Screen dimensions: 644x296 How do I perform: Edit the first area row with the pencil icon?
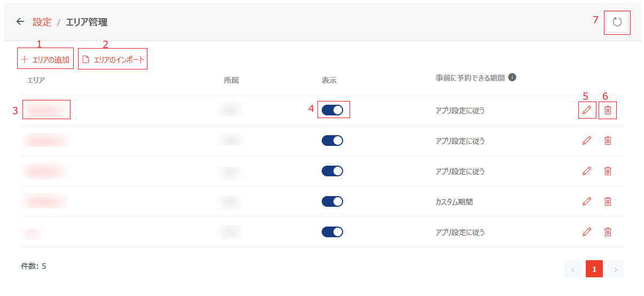tap(587, 110)
